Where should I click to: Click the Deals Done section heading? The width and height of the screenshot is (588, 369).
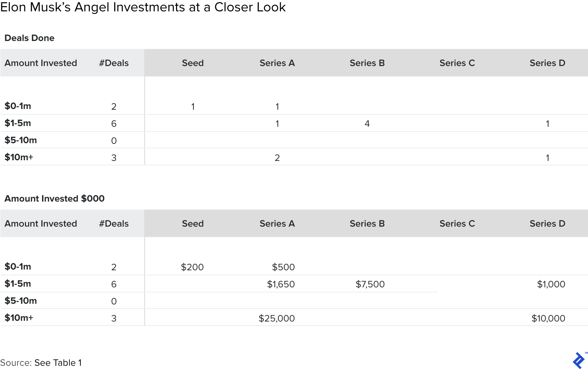[29, 38]
